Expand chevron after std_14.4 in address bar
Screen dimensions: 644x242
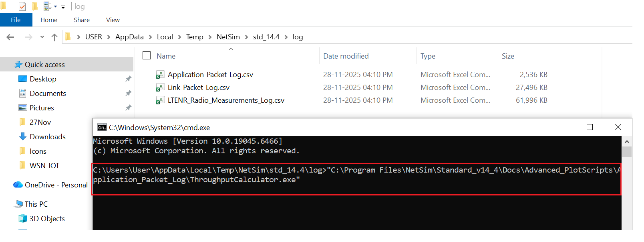(286, 37)
